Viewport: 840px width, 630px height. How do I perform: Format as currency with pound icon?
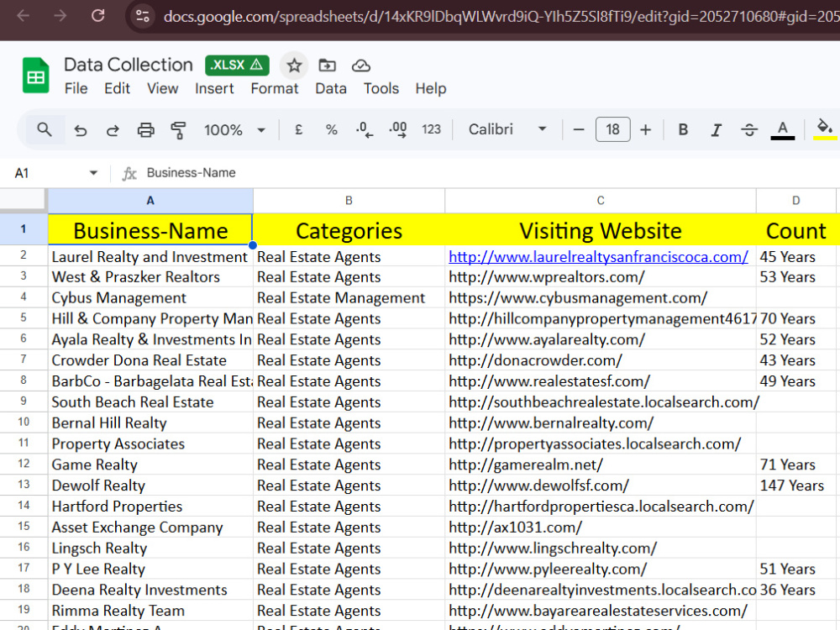point(299,129)
